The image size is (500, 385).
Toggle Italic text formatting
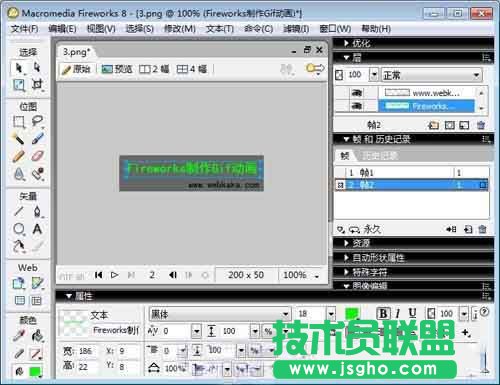pyautogui.click(x=397, y=313)
